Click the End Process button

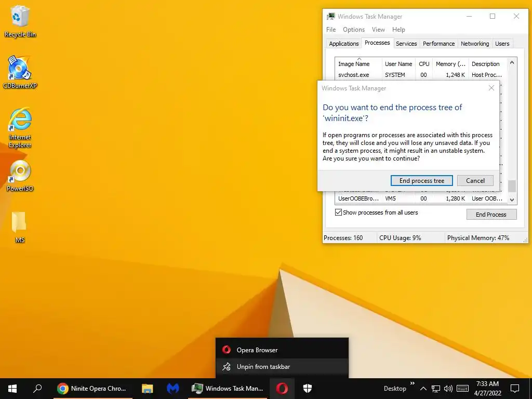tap(491, 215)
